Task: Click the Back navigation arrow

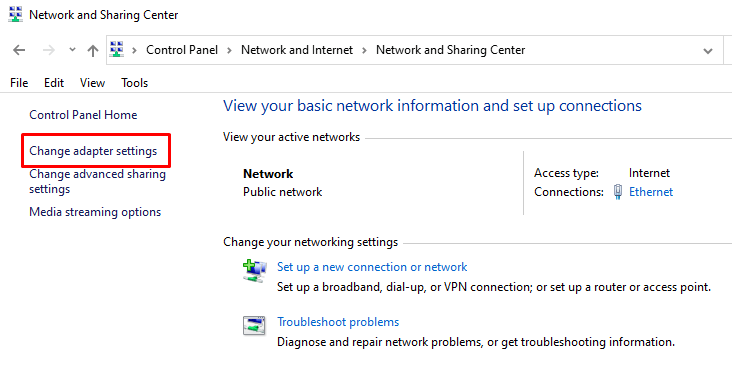Action: (19, 50)
